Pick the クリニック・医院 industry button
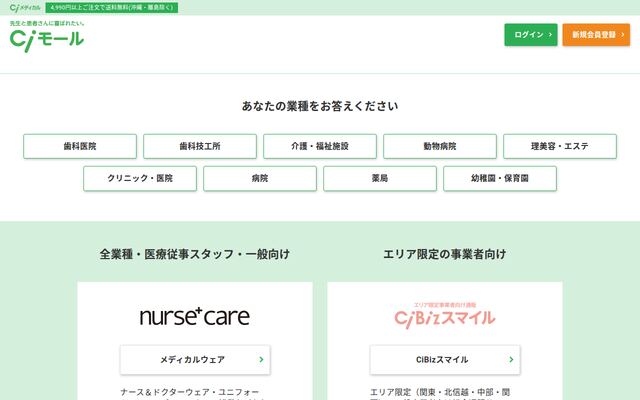Image resolution: width=640 pixels, height=400 pixels. pos(140,178)
